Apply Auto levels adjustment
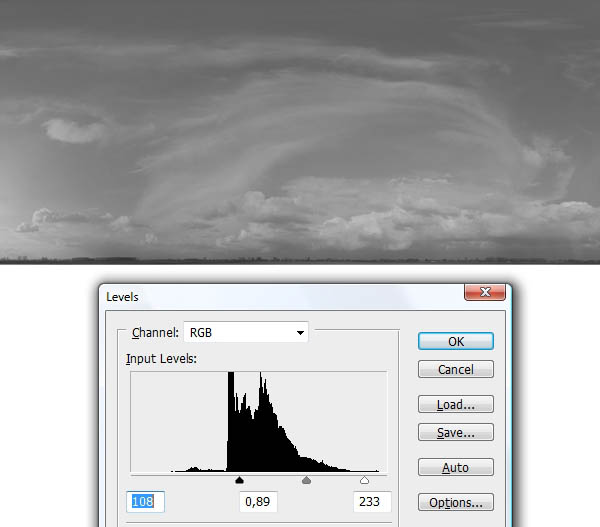Image resolution: width=600 pixels, height=527 pixels. (456, 467)
